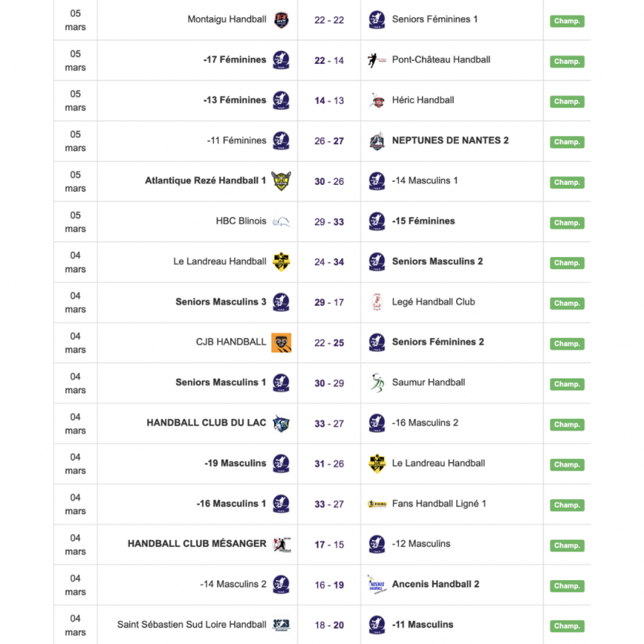
Task: Open the Saint Sébastien Sud Loire emblem
Action: (x=282, y=624)
